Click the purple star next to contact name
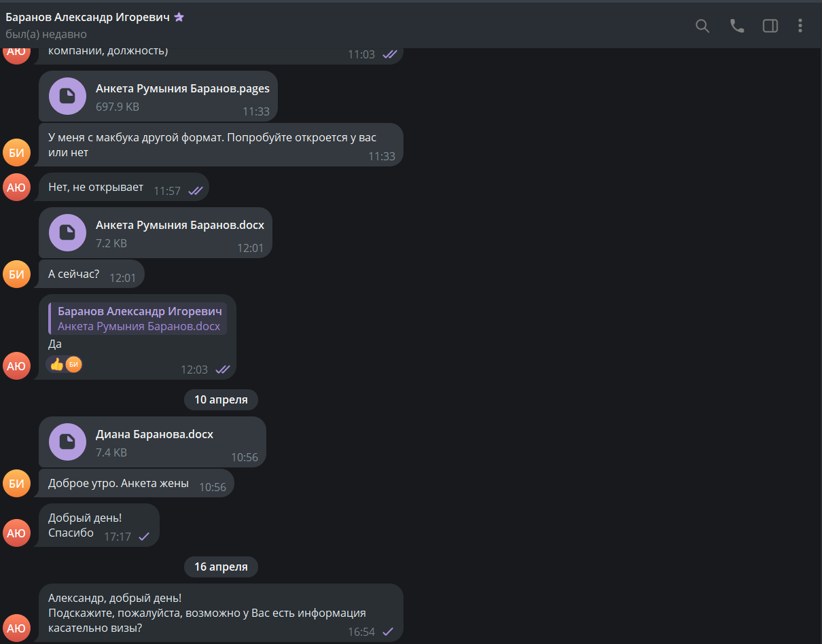 coord(179,18)
